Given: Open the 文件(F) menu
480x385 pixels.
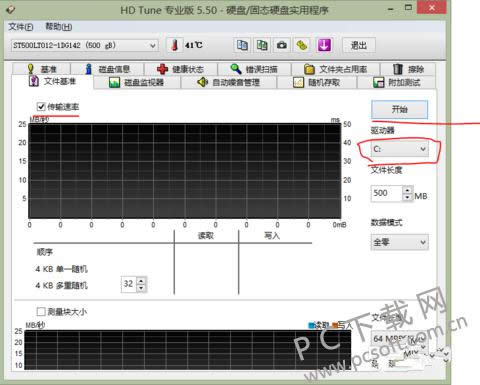Looking at the screenshot, I should point(21,27).
